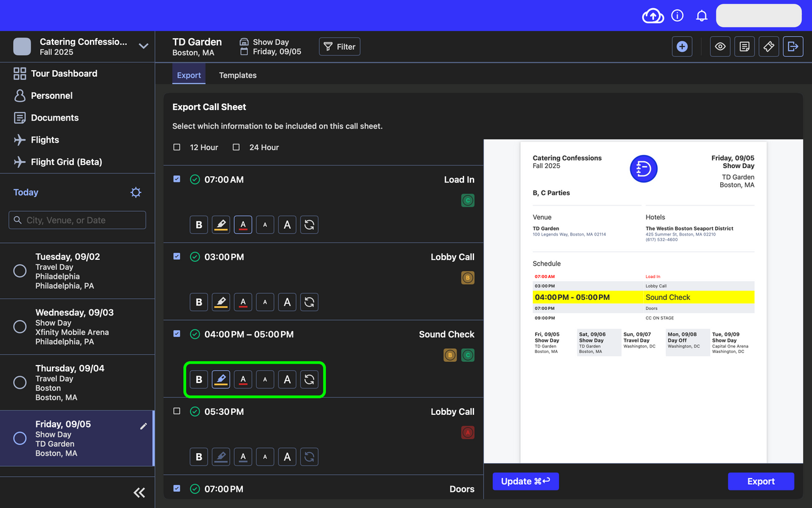Reset formatting for 03:00 PM Lobby Call

tap(309, 302)
